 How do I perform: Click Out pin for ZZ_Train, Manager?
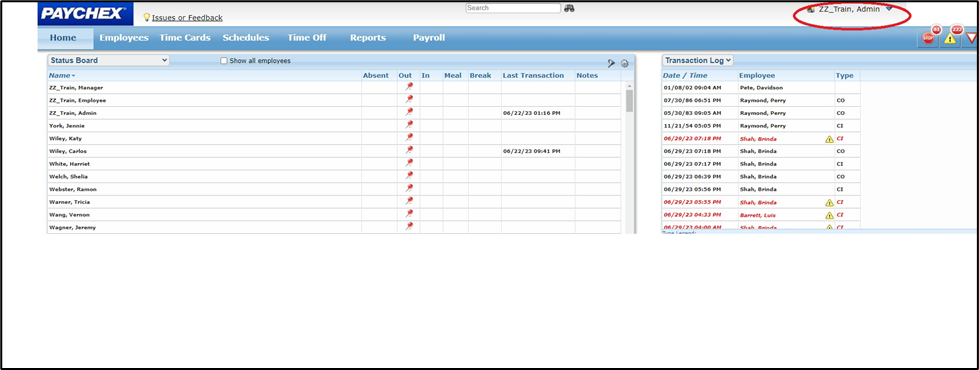(x=409, y=87)
